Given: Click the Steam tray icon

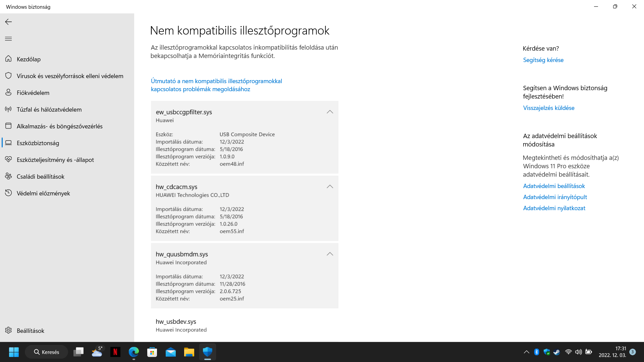Looking at the screenshot, I should click(x=557, y=352).
